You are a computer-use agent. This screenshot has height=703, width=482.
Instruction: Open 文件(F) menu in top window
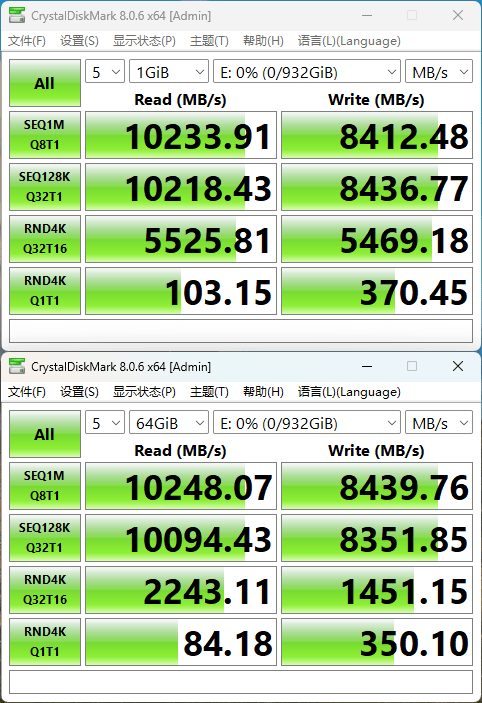pyautogui.click(x=27, y=41)
